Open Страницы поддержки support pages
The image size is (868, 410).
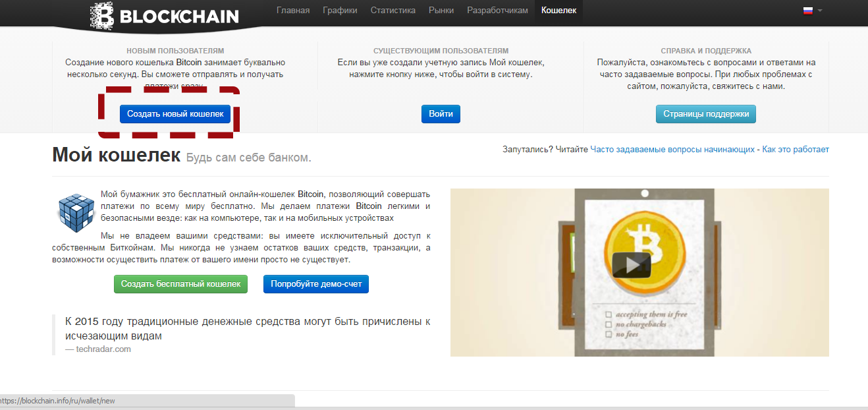point(706,114)
